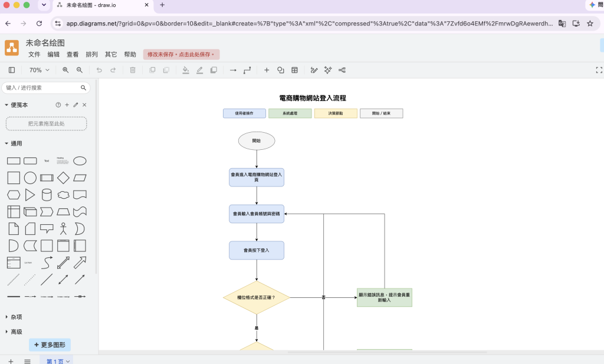
Task: Open the 排列 menu
Action: pos(91,54)
